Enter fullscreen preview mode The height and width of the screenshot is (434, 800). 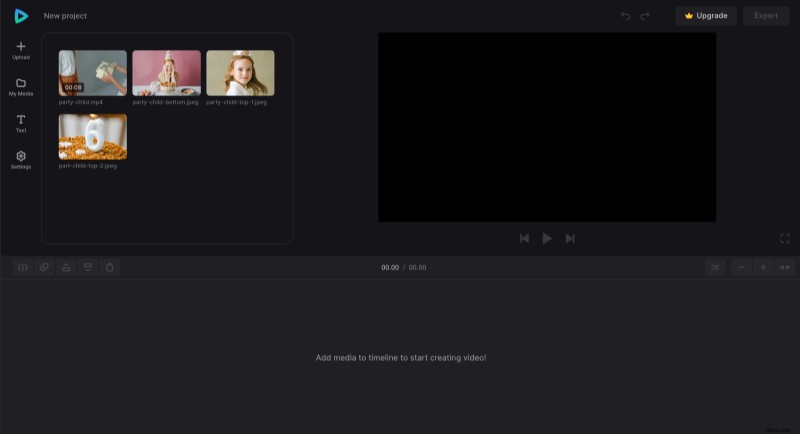785,238
